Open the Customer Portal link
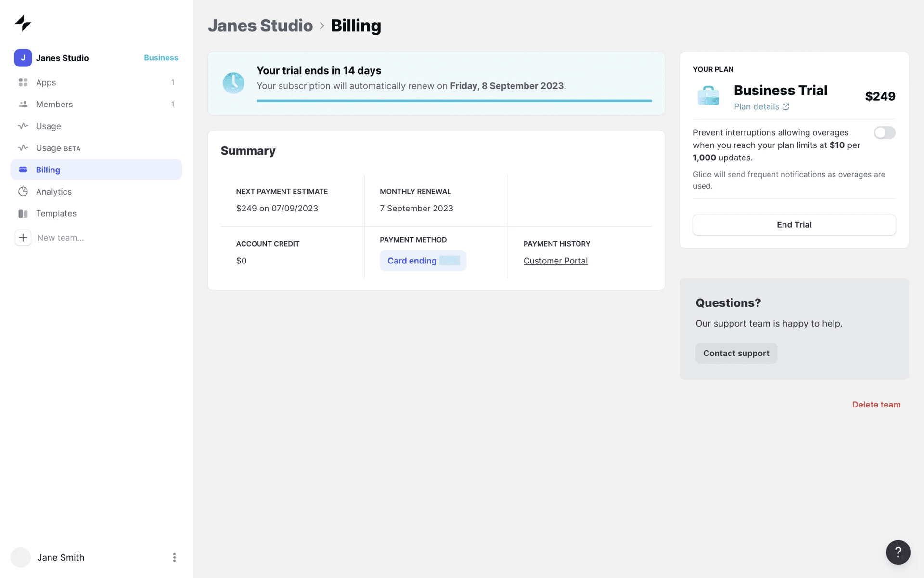Image resolution: width=924 pixels, height=578 pixels. (555, 261)
